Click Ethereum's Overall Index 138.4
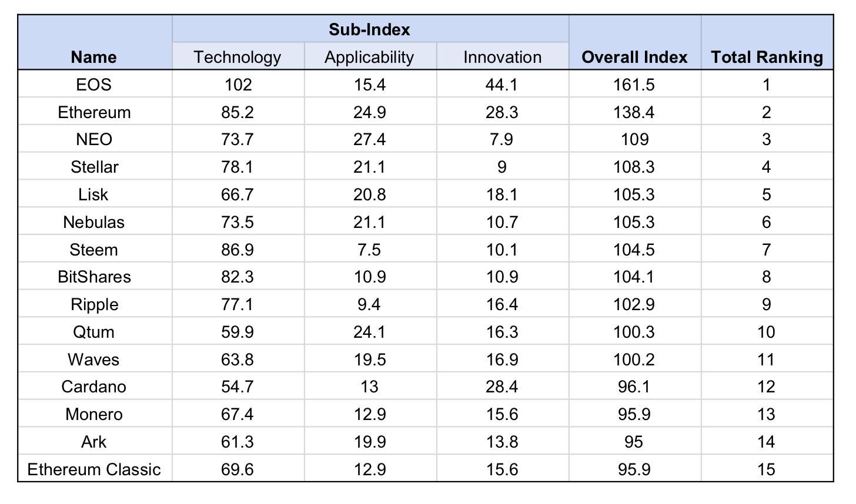The width and height of the screenshot is (856, 504). [634, 112]
